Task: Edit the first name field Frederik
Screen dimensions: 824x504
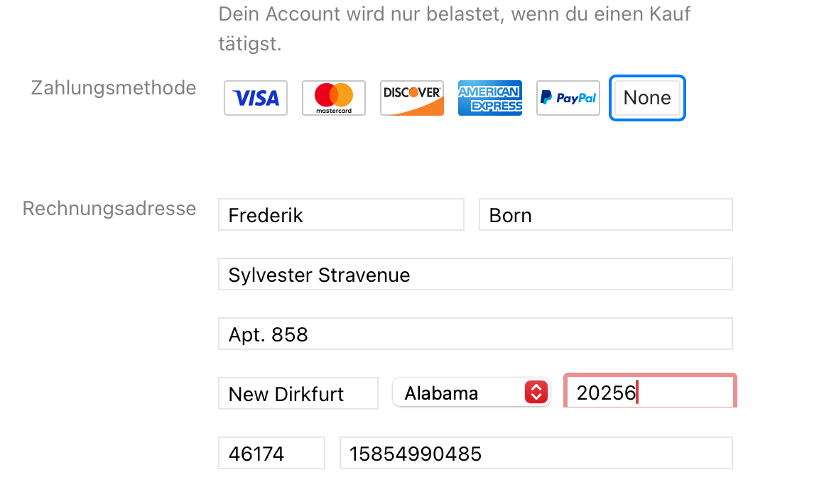Action: tap(341, 215)
